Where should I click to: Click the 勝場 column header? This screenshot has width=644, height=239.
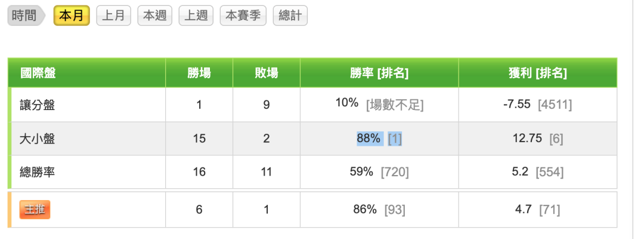pyautogui.click(x=199, y=73)
